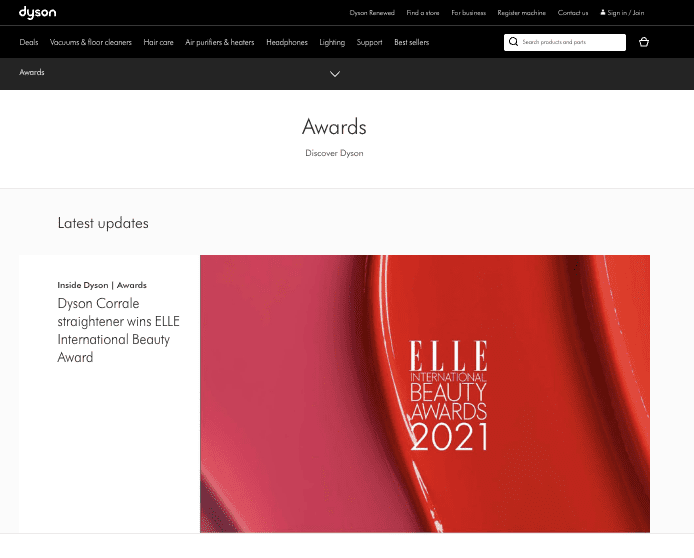The width and height of the screenshot is (694, 558).
Task: Click Awards in the sub-navigation bar
Action: click(32, 72)
